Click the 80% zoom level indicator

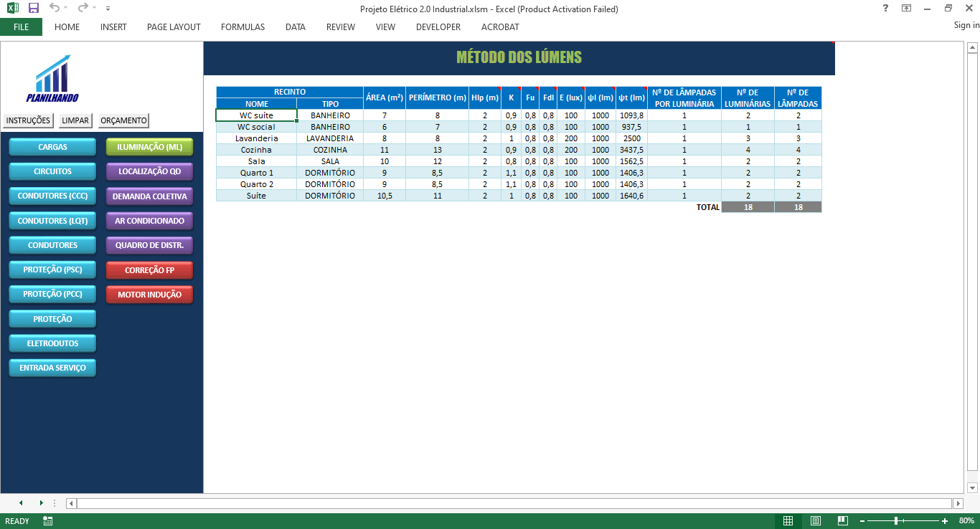click(966, 521)
